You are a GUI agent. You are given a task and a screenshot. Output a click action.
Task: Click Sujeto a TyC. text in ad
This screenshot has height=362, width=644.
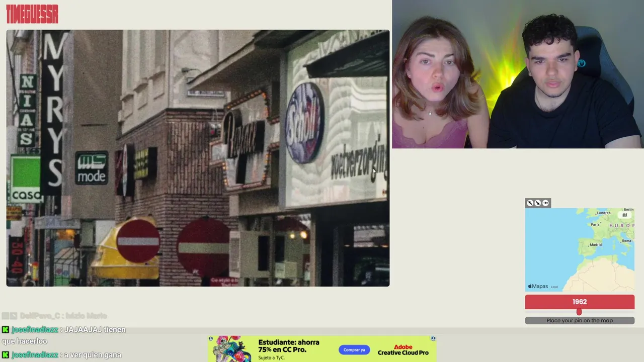click(271, 357)
